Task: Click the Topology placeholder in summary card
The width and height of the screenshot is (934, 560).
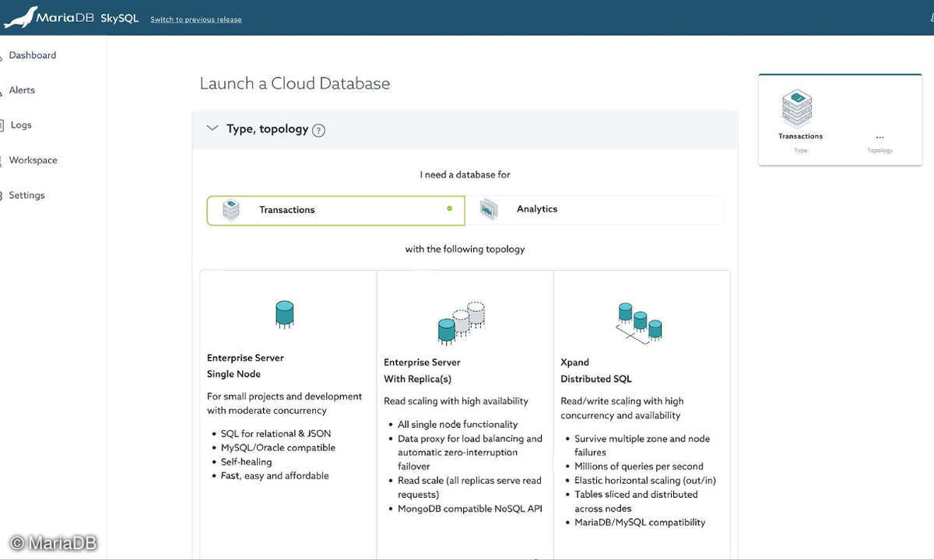Action: (x=880, y=144)
